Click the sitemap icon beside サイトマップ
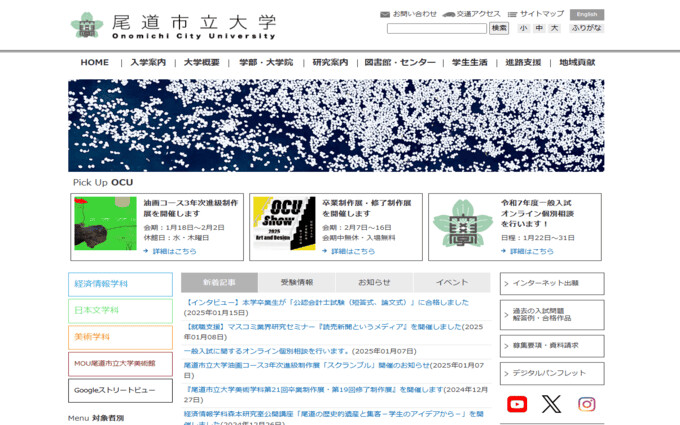Viewport: 680px width, 425px height. click(x=513, y=14)
